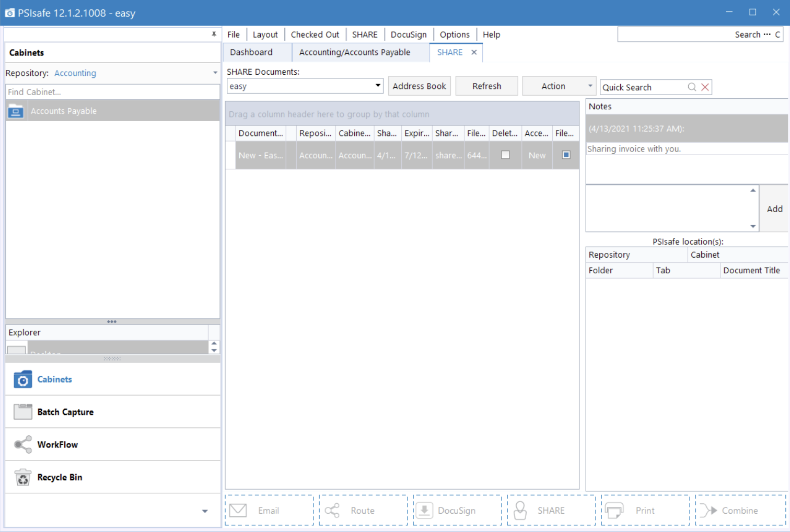Click the Refresh button
This screenshot has width=790, height=532.
click(486, 86)
